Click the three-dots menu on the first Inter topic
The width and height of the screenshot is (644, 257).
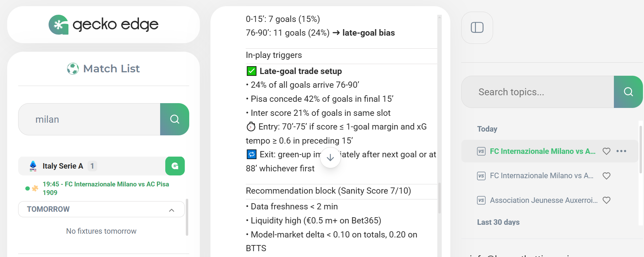621,151
